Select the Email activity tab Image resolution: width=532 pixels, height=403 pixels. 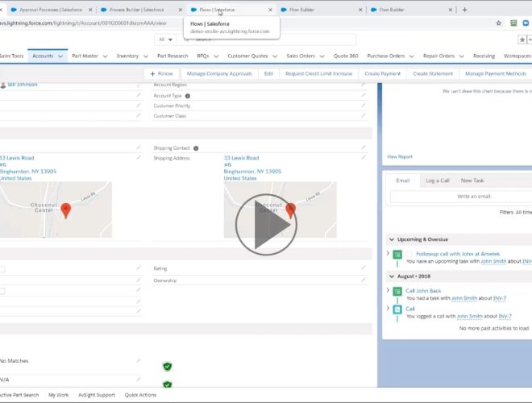[403, 181]
